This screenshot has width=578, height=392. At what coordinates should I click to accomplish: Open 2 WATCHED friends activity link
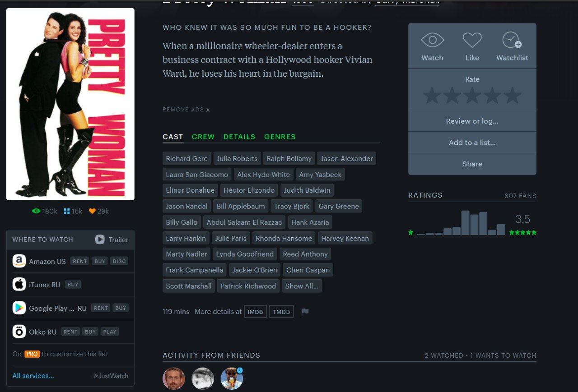pos(444,355)
